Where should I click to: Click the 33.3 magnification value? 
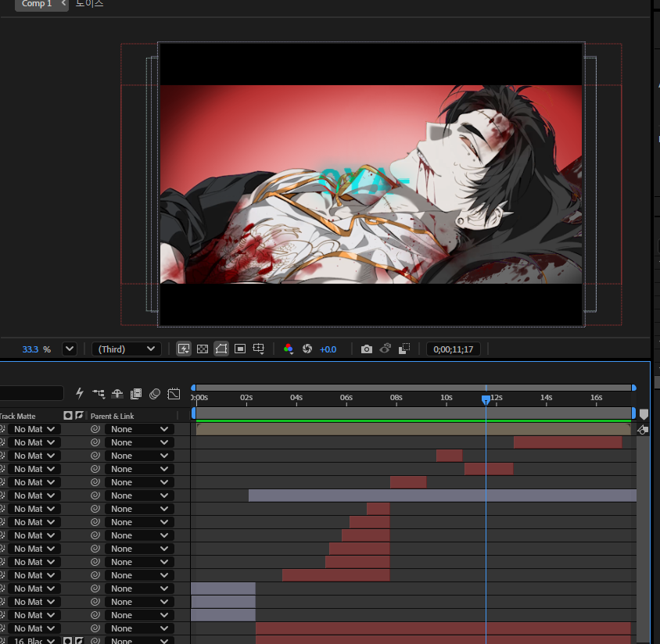tap(30, 349)
